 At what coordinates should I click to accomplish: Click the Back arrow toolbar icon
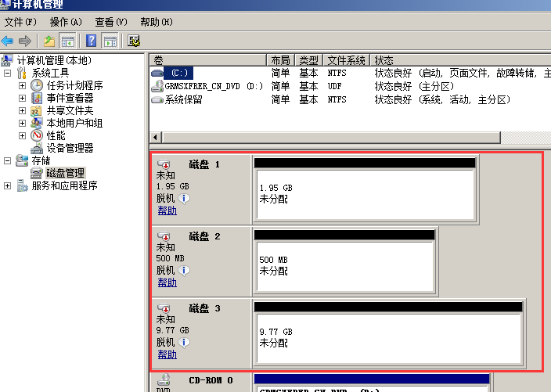7,41
